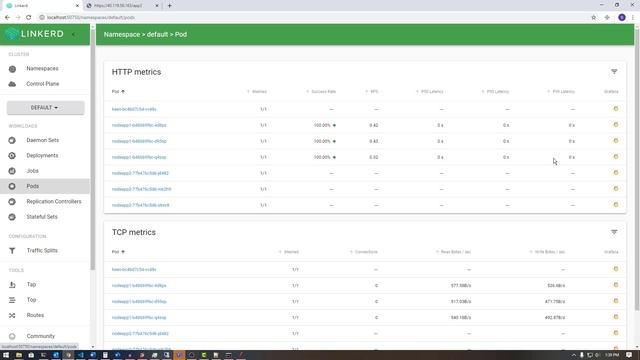Click the Community sidebar icon
This screenshot has height=360, width=640.
tap(12, 336)
